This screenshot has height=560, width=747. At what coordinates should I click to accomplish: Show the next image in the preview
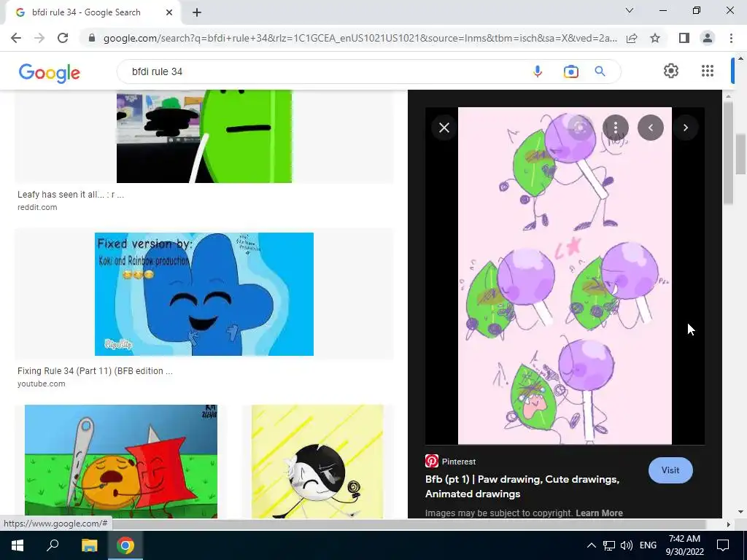(x=686, y=128)
